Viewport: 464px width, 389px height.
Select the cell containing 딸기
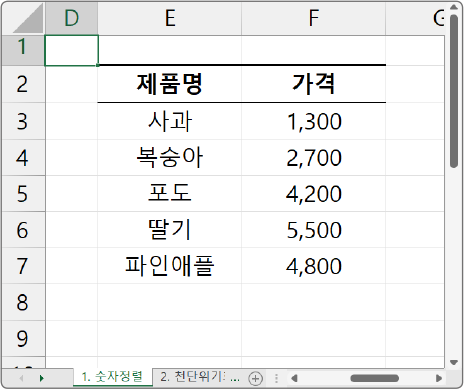[170, 230]
